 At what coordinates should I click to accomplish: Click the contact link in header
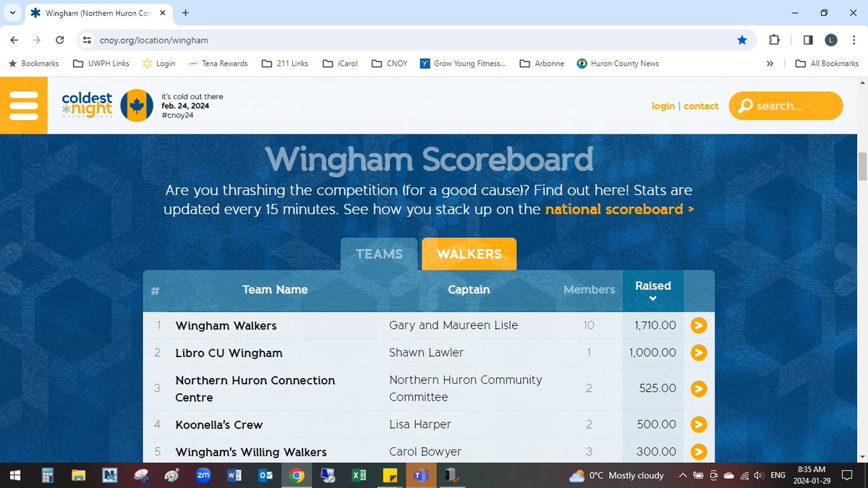701,106
